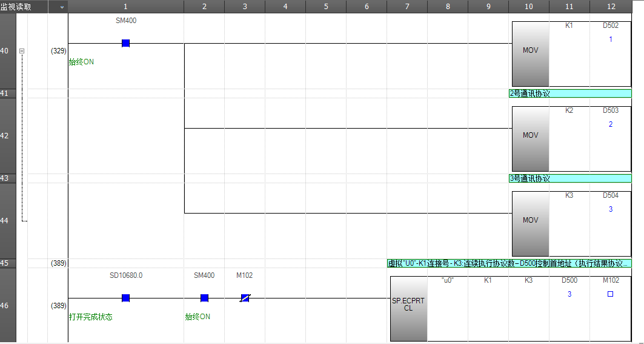Click column header 7

coord(407,7)
